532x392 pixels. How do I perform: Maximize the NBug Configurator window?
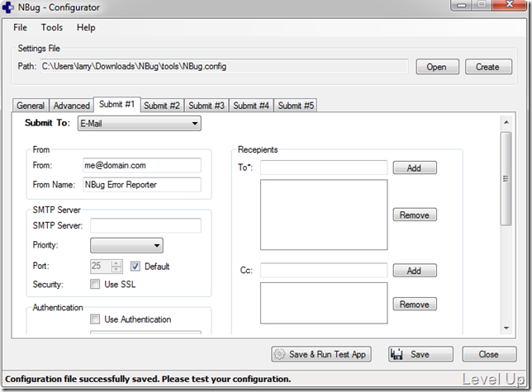(481, 5)
